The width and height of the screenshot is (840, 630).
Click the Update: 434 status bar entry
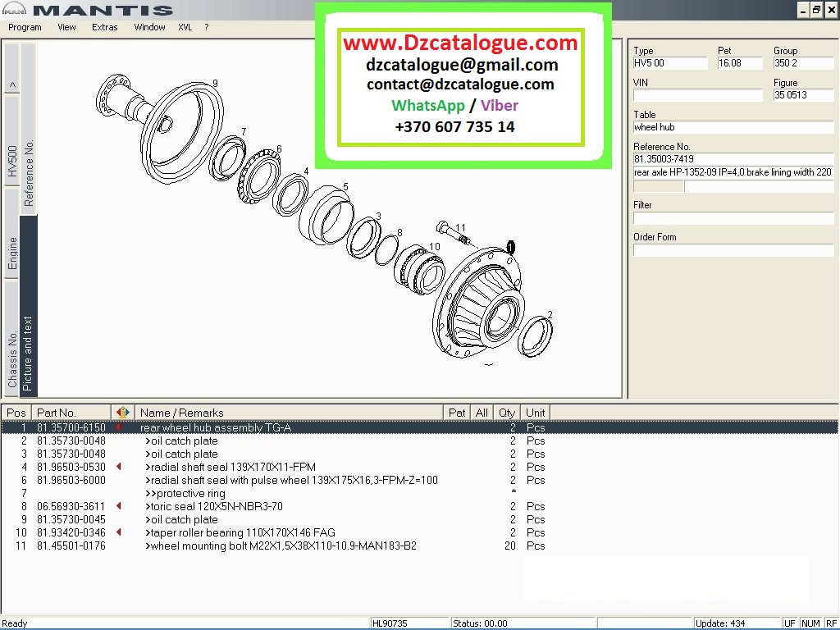737,623
